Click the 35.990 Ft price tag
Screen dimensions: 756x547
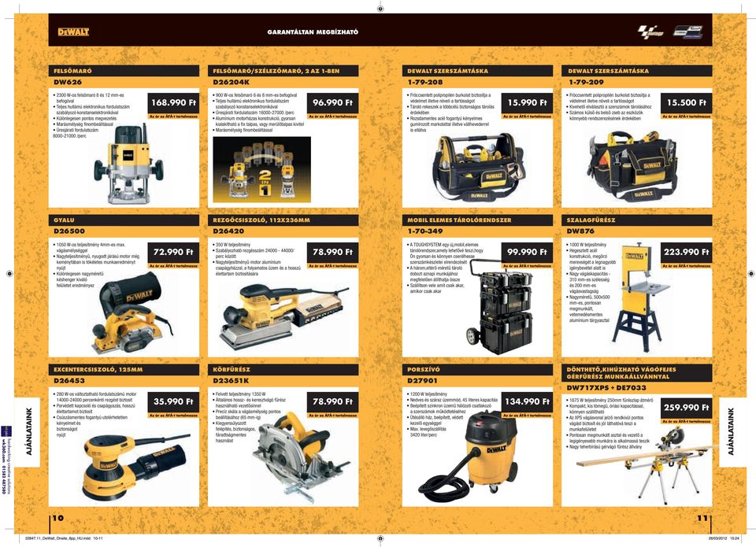(x=173, y=401)
